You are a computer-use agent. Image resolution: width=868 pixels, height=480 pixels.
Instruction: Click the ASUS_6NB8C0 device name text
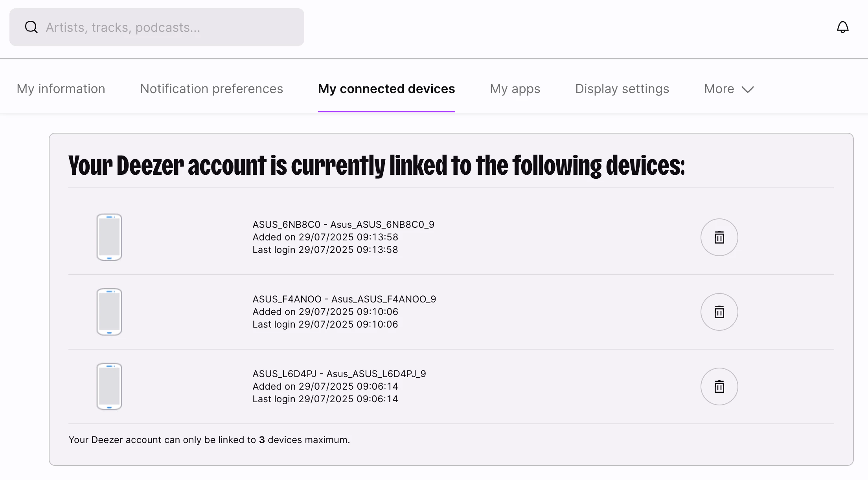coord(343,224)
